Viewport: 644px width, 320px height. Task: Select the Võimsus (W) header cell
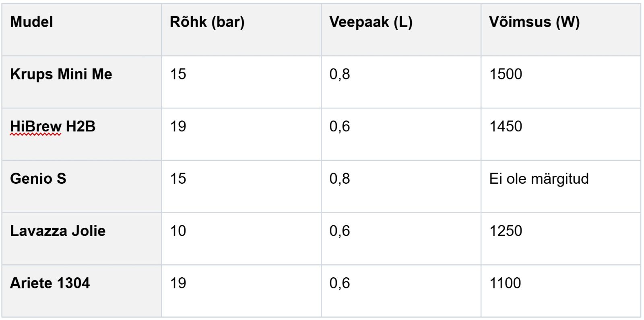(x=561, y=30)
